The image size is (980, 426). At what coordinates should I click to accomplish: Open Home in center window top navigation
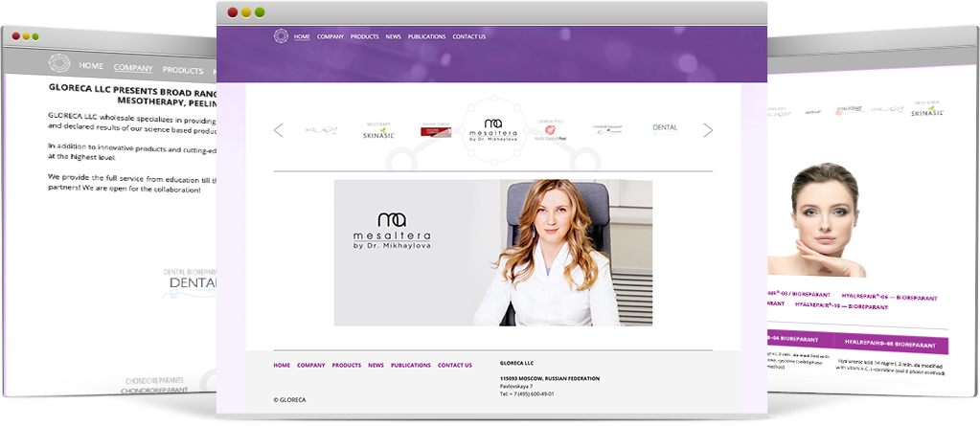[302, 36]
